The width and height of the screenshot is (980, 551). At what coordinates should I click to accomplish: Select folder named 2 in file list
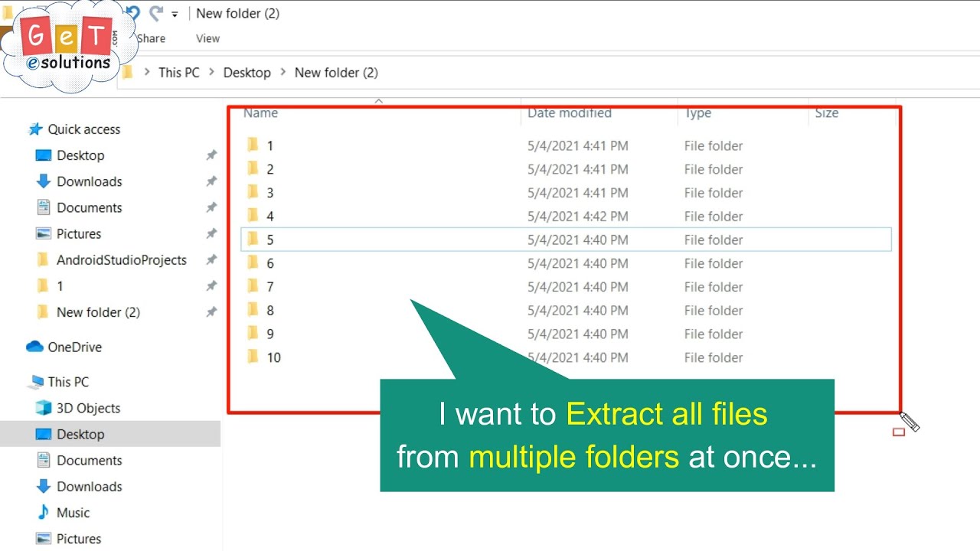tap(269, 169)
